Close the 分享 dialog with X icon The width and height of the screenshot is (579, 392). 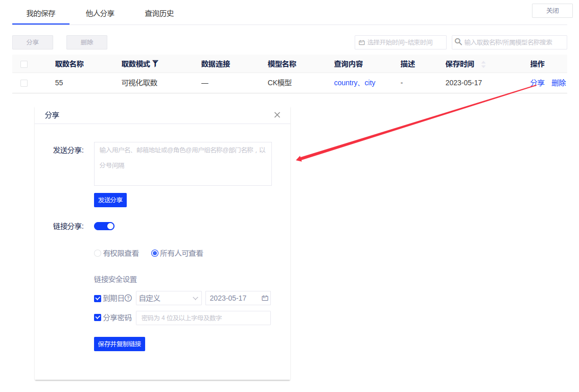(277, 115)
